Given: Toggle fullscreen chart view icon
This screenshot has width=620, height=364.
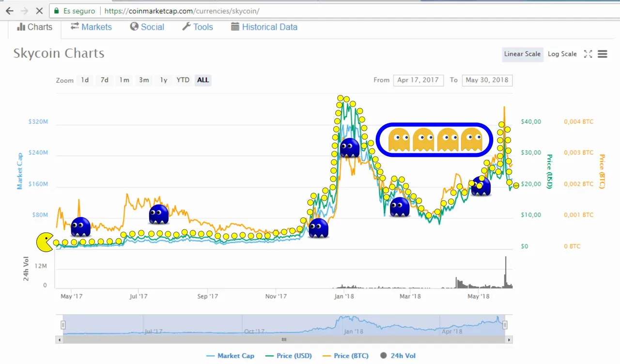Looking at the screenshot, I should [x=588, y=54].
